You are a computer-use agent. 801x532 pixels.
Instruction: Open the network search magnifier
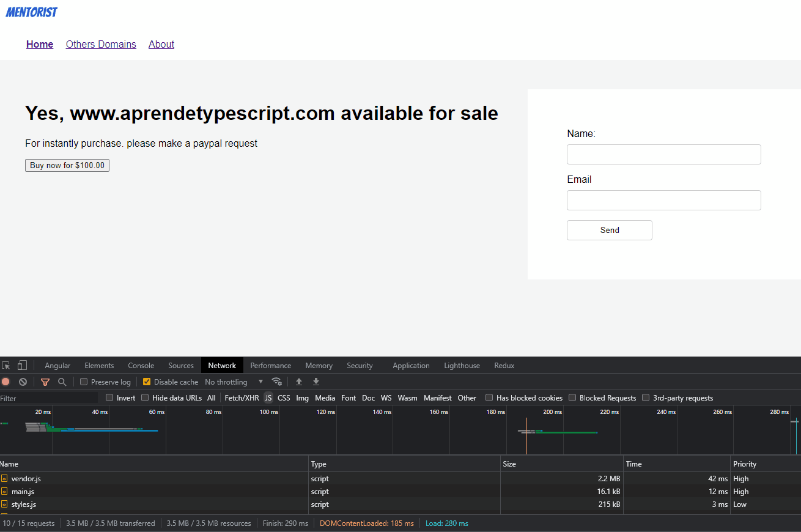click(x=62, y=382)
